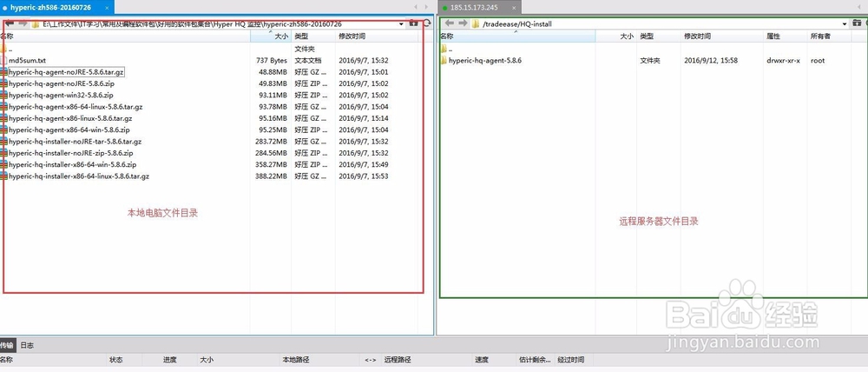Screen dimensions: 868x372
Task: Click transfer queue 进度 column header
Action: (170, 360)
